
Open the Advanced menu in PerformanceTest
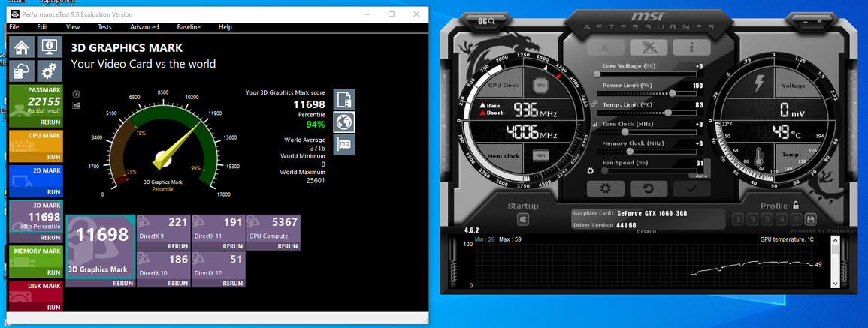point(144,26)
